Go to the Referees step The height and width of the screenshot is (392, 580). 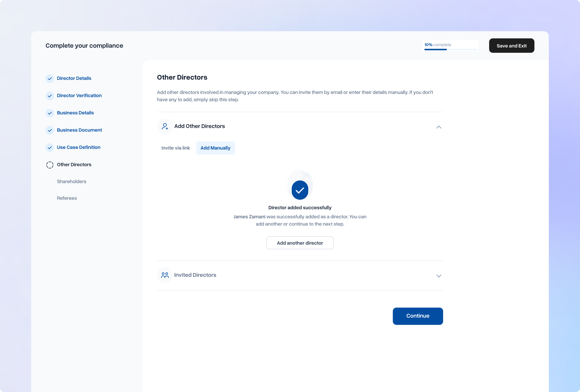(x=67, y=198)
